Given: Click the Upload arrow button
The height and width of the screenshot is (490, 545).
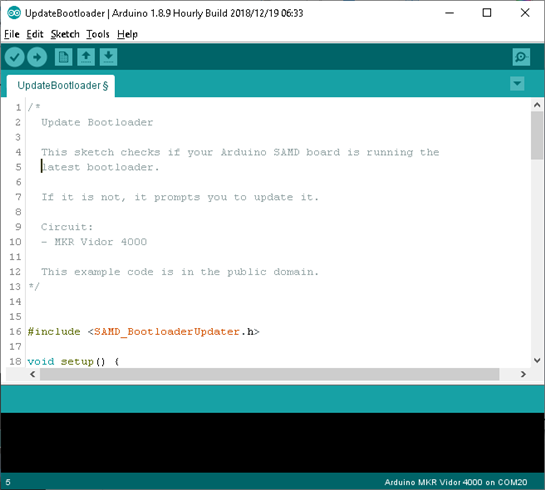Looking at the screenshot, I should tap(37, 57).
